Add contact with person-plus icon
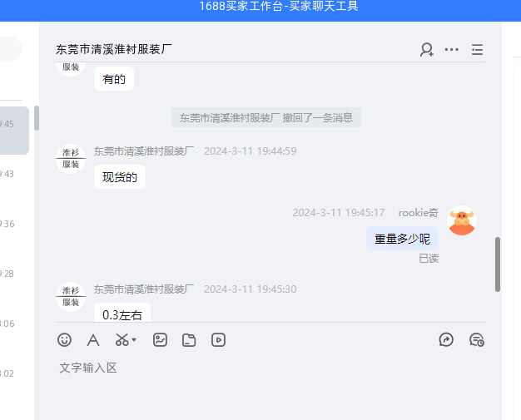Screen dimensions: 521x420 point(427,50)
